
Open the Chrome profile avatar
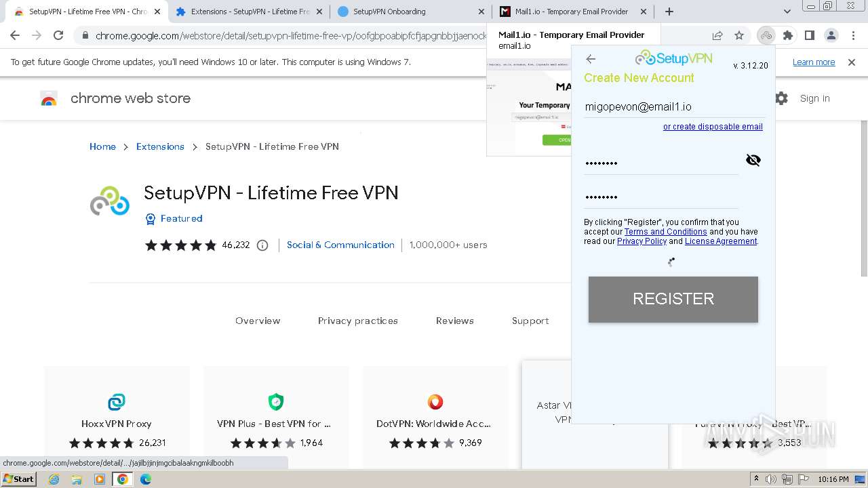831,36
